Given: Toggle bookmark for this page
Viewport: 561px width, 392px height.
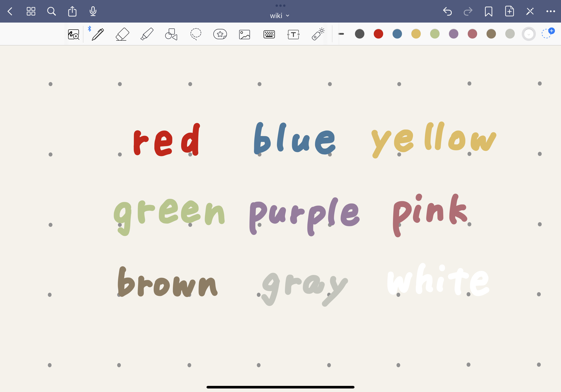Looking at the screenshot, I should click(488, 11).
